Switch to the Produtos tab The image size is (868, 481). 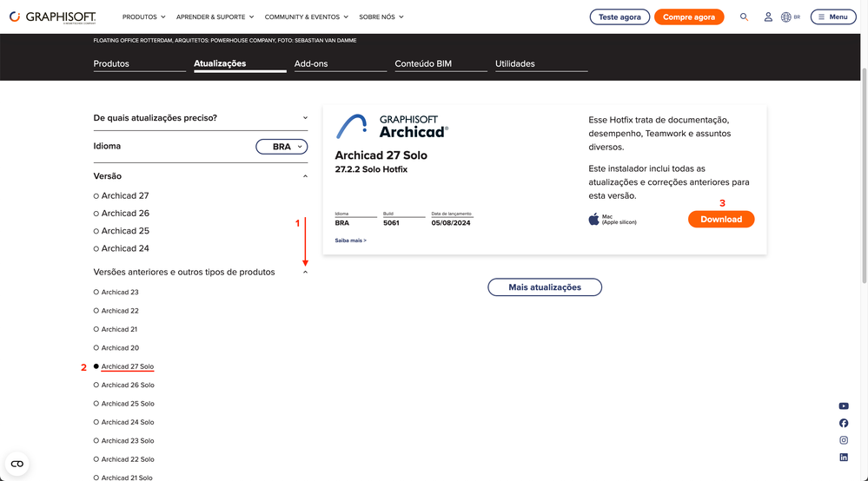tap(140, 63)
